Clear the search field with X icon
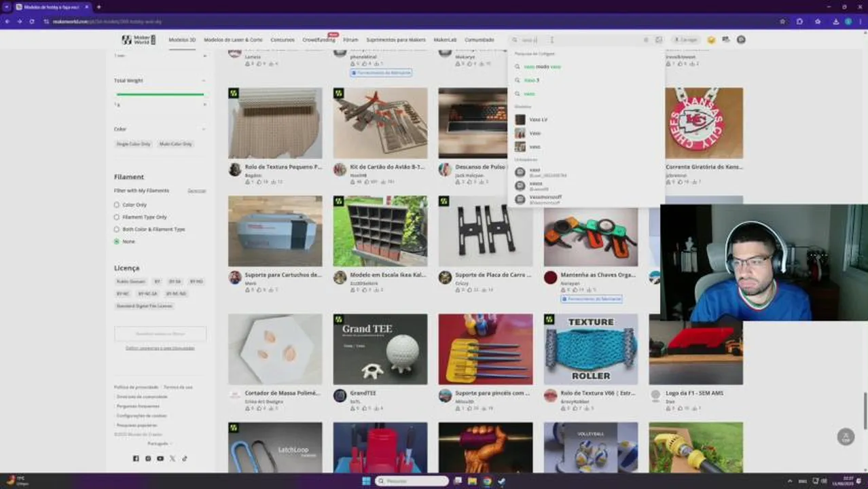The width and height of the screenshot is (868, 489). click(646, 40)
